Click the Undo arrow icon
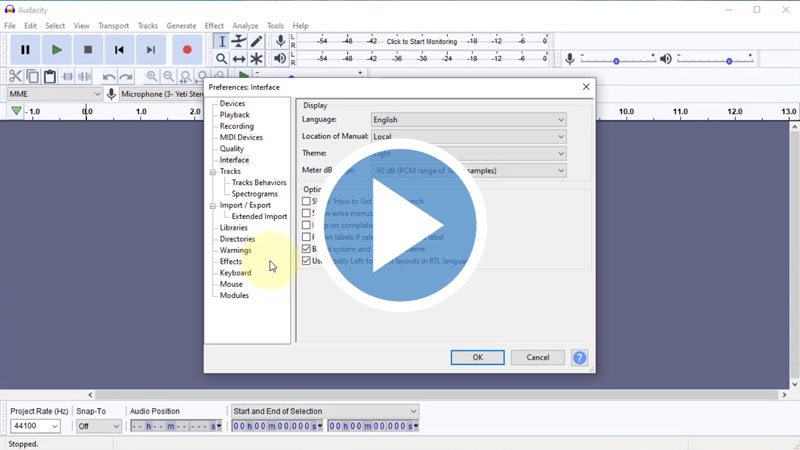 point(109,77)
